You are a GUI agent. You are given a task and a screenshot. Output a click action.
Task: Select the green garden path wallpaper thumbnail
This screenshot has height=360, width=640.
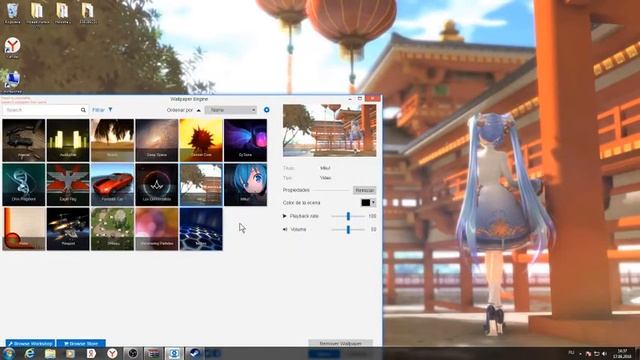pyautogui.click(x=112, y=229)
